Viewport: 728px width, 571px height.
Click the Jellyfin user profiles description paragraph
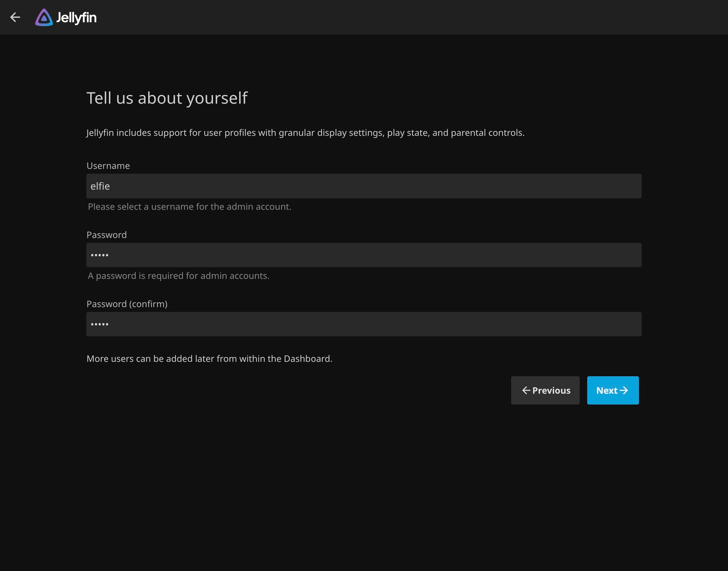tap(305, 133)
